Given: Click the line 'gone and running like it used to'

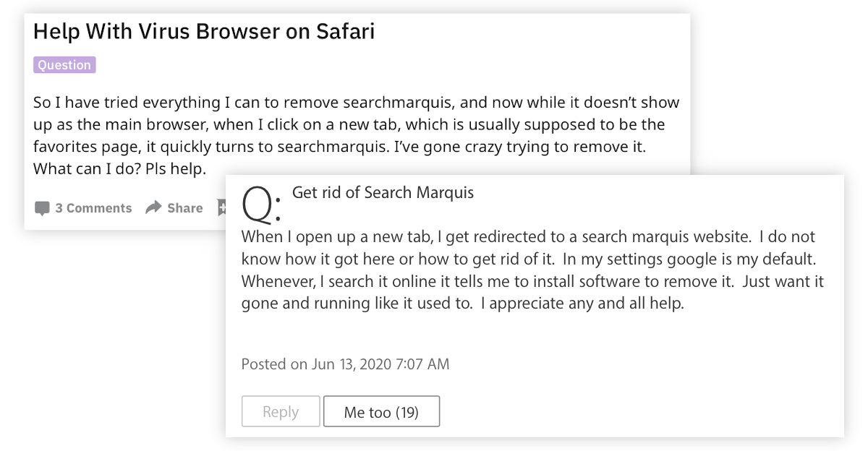Looking at the screenshot, I should point(462,304).
